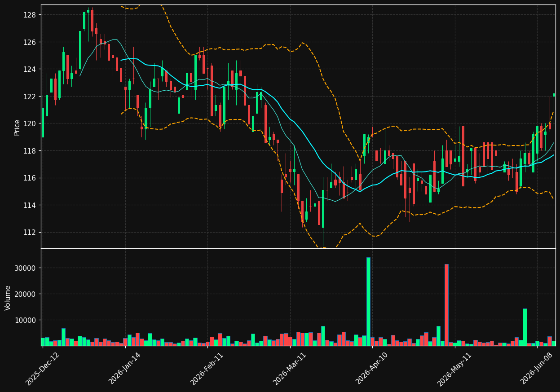Click the 126 price tick label
Image resolution: width=560 pixels, height=392 pixels.
tap(30, 42)
